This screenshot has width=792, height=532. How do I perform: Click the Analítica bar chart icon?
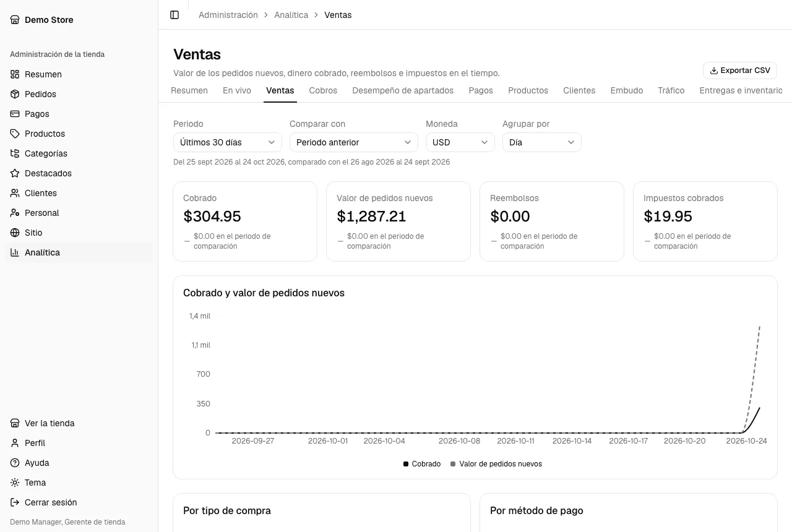pyautogui.click(x=15, y=252)
